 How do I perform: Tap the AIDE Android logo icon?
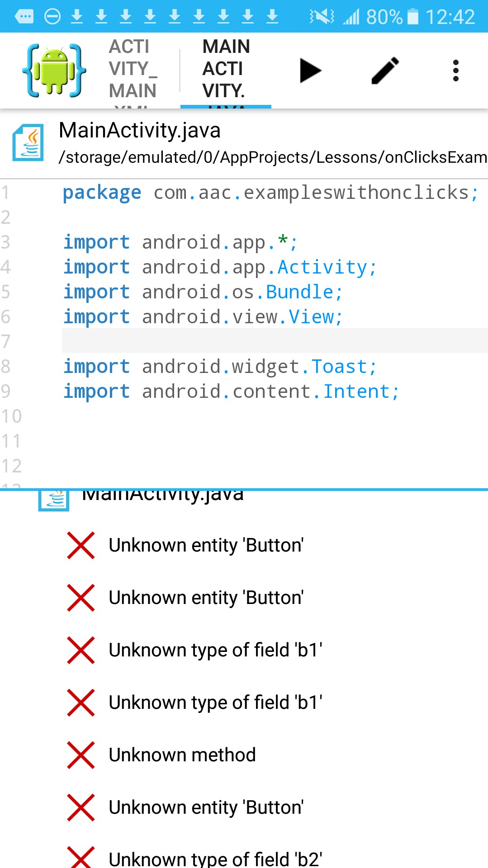[54, 71]
